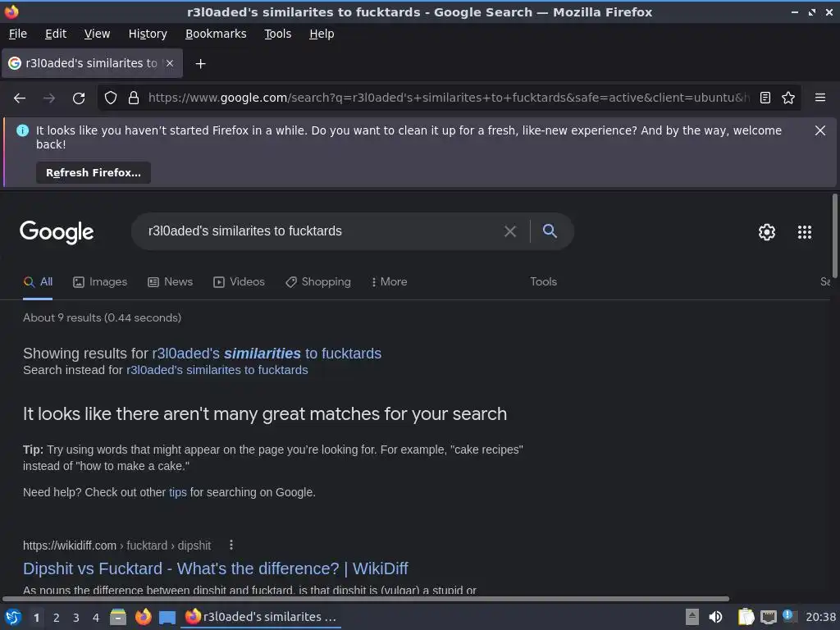Click the wikidiff.com breadcrumb URL
This screenshot has width=840, height=630.
tap(116, 546)
